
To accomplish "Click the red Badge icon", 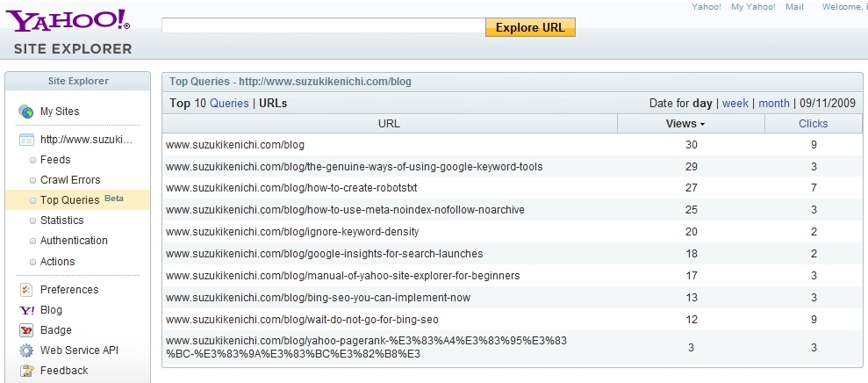I will point(26,330).
